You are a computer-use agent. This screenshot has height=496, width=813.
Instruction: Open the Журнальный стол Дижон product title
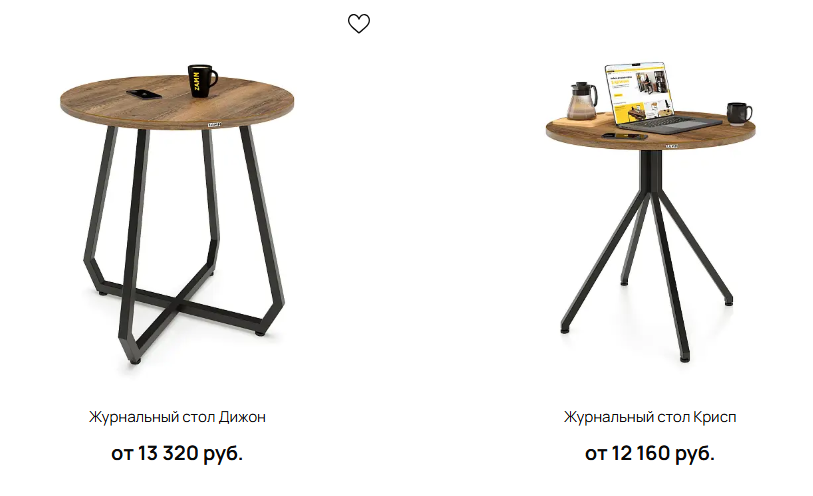point(177,417)
